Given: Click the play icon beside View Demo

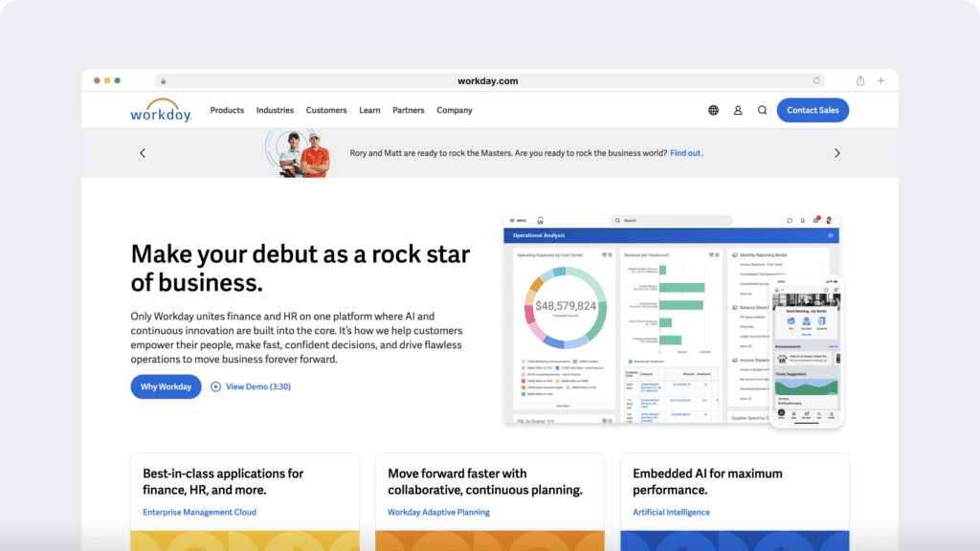Looking at the screenshot, I should point(215,386).
